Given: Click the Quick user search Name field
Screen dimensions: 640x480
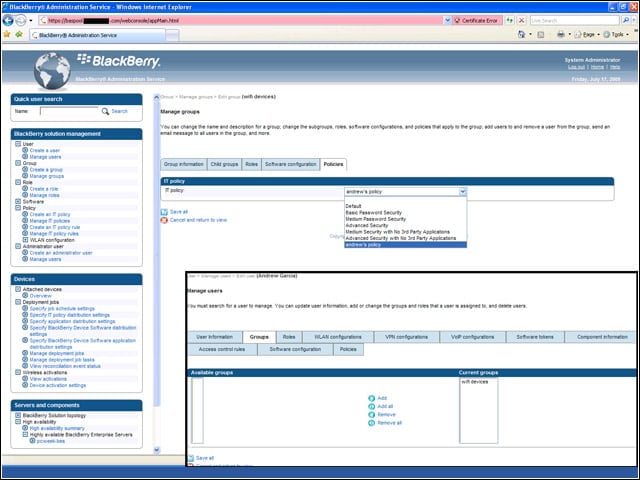Looking at the screenshot, I should click(x=69, y=111).
